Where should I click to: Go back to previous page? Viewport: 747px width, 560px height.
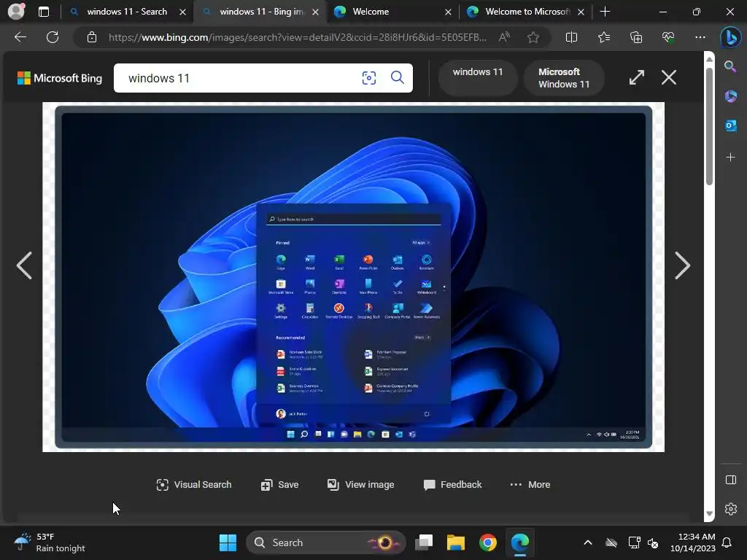click(x=20, y=37)
